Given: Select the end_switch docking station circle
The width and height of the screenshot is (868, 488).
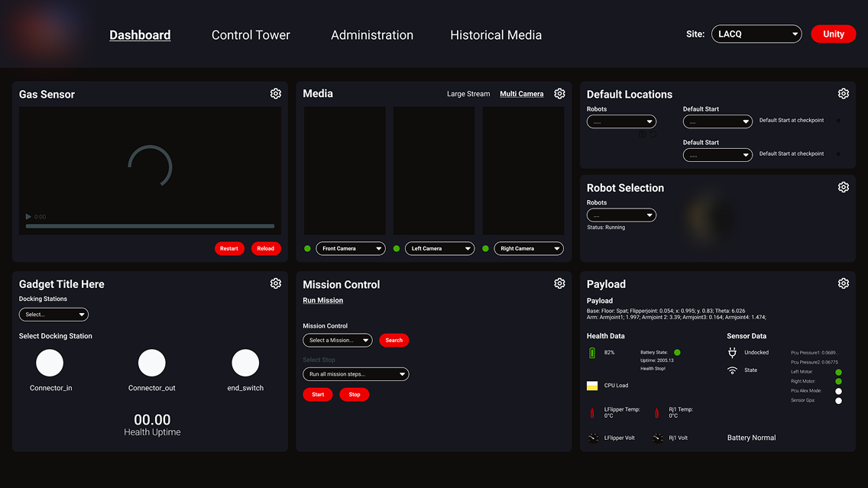Looking at the screenshot, I should (x=245, y=363).
